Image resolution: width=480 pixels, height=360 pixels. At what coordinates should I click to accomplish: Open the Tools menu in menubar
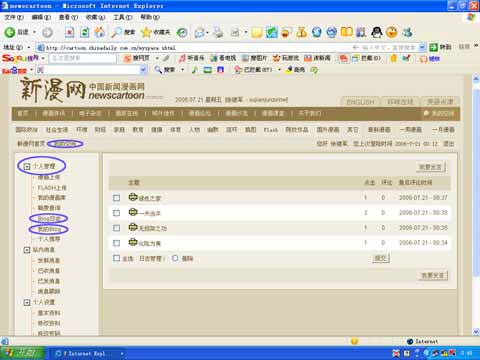[x=123, y=17]
